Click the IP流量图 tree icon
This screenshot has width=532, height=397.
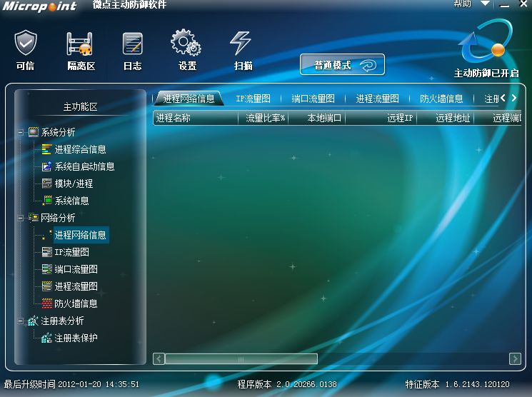[46, 252]
